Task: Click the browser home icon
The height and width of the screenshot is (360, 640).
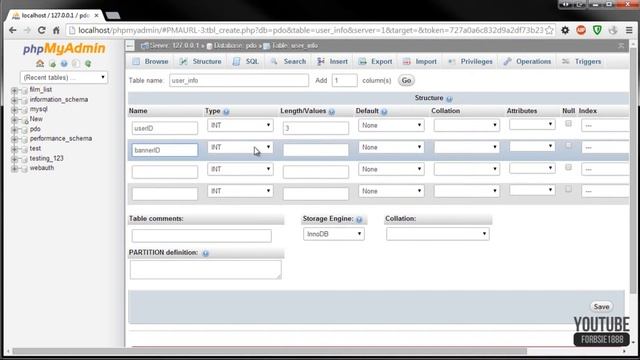Action: click(x=56, y=30)
